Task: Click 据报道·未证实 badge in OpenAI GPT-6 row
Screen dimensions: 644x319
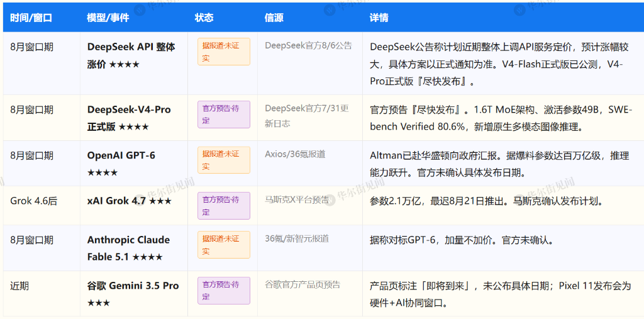Action: [x=223, y=160]
